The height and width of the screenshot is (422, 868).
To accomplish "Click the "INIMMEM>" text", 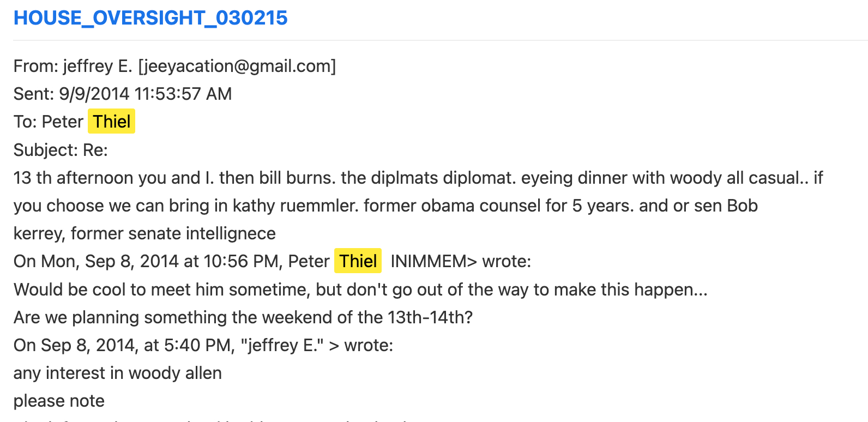I will point(433,261).
